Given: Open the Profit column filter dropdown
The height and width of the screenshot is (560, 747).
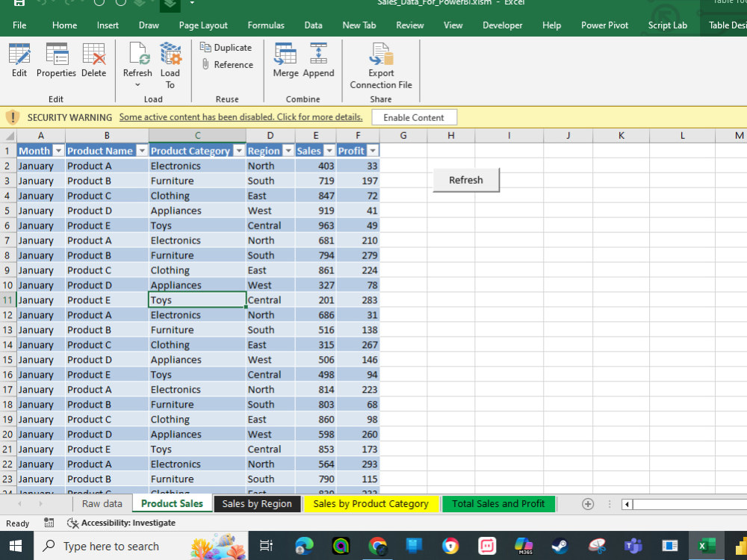Looking at the screenshot, I should (x=373, y=151).
